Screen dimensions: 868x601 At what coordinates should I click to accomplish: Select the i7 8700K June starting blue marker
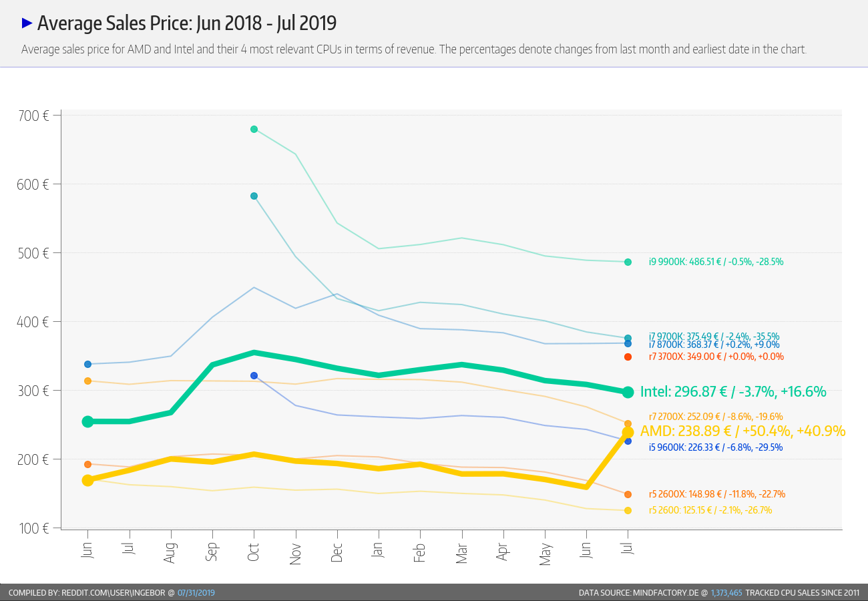87,364
